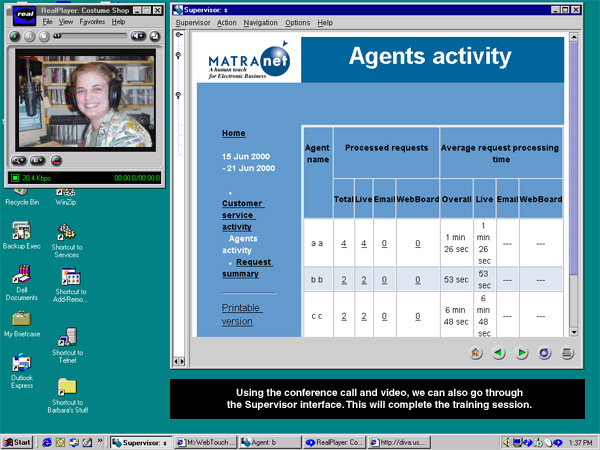Screen dimensions: 600x450
Task: Select Shortcut to Add-Remove icon
Action: click(x=71, y=285)
